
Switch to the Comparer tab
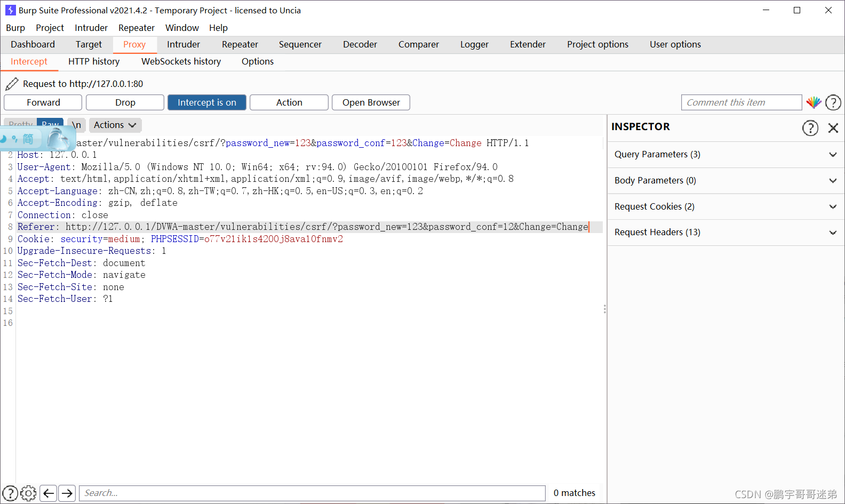coord(419,44)
